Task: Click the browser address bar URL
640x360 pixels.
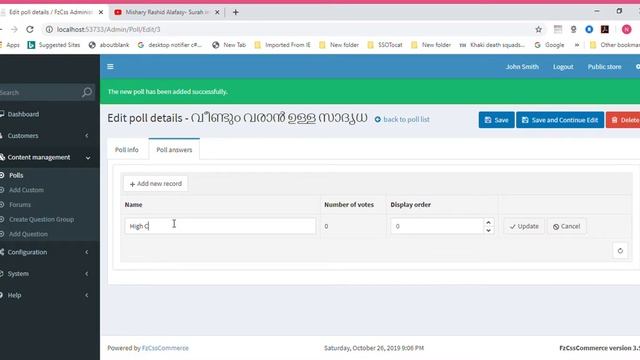Action: (x=109, y=29)
